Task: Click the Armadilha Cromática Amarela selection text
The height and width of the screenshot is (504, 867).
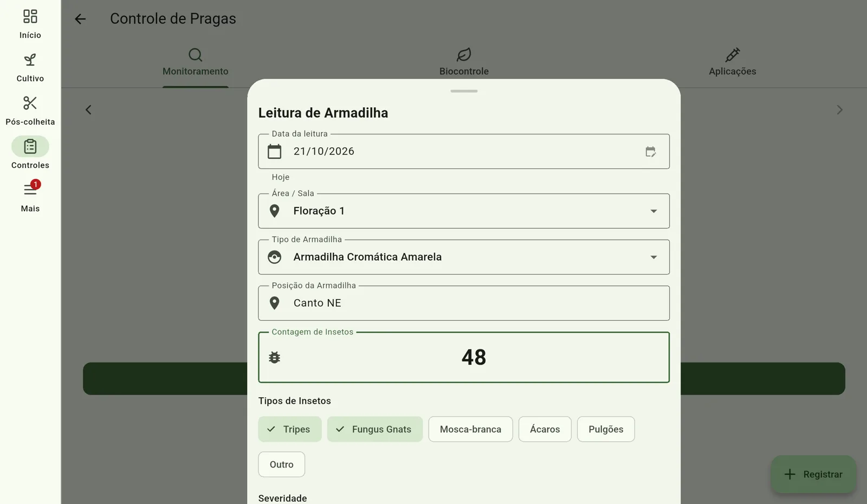Action: tap(367, 257)
